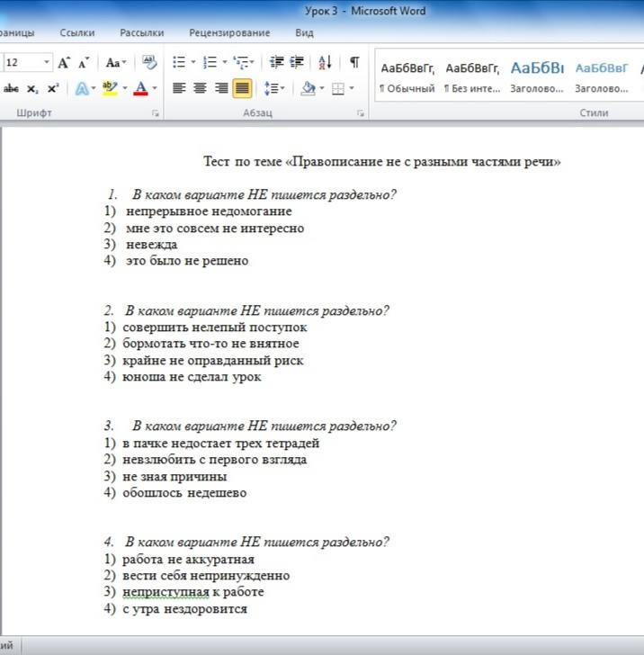Decrease paragraph indent

[x=276, y=62]
